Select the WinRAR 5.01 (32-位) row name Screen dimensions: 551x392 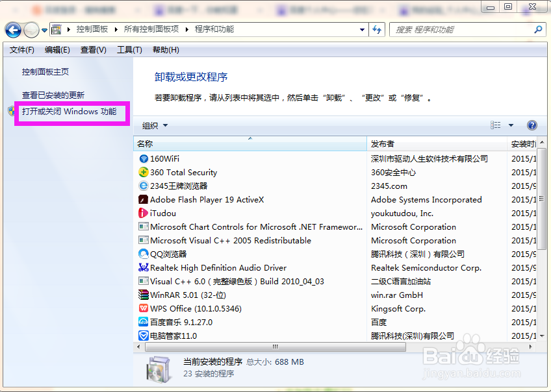tap(188, 295)
